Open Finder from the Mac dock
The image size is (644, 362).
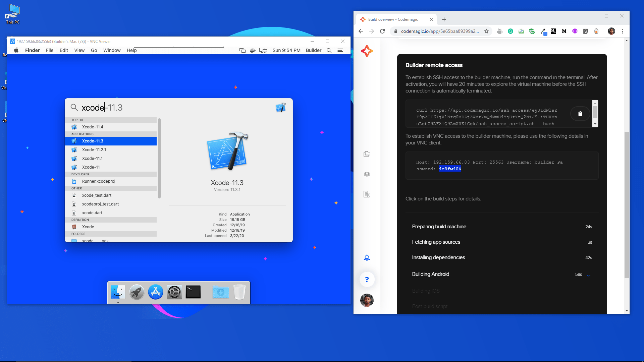(x=118, y=292)
